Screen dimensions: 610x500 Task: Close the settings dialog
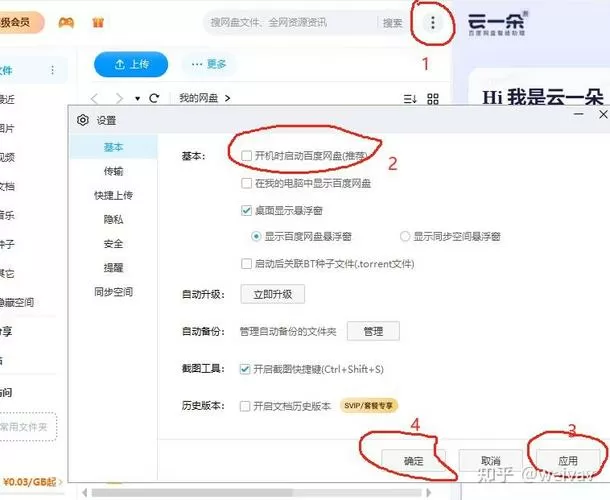pos(603,114)
